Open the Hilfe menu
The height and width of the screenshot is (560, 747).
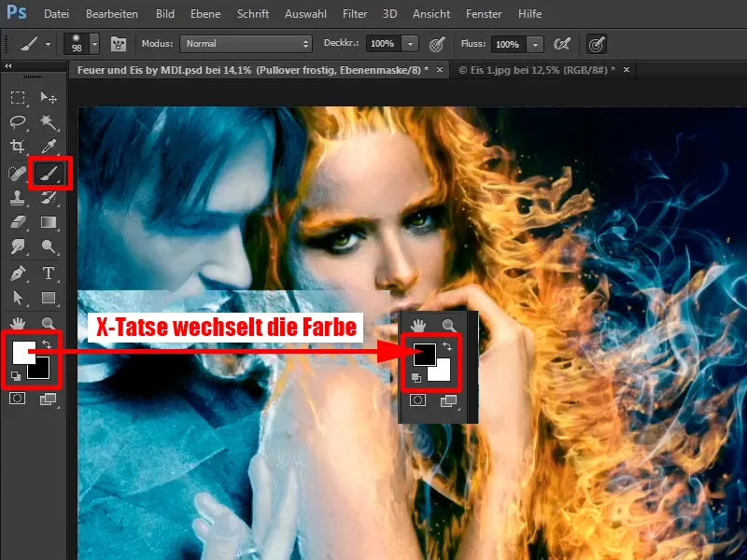tap(529, 14)
